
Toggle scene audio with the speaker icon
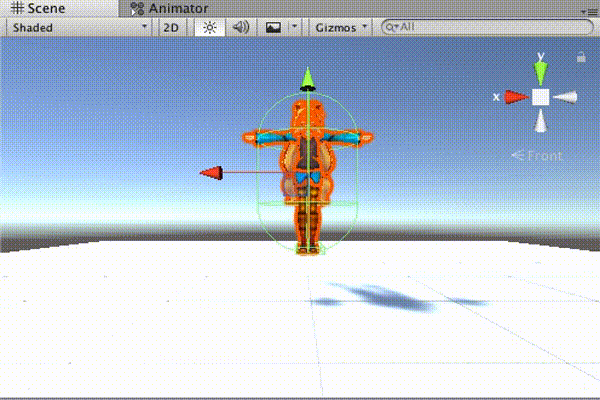pyautogui.click(x=240, y=27)
